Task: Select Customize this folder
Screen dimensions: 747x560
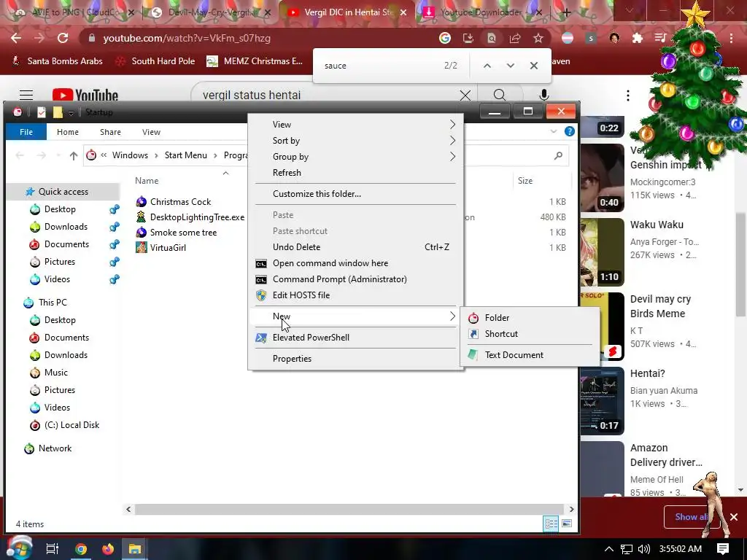Action: (356, 194)
